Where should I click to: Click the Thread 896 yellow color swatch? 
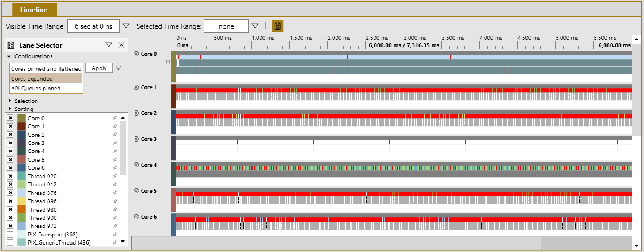click(22, 201)
